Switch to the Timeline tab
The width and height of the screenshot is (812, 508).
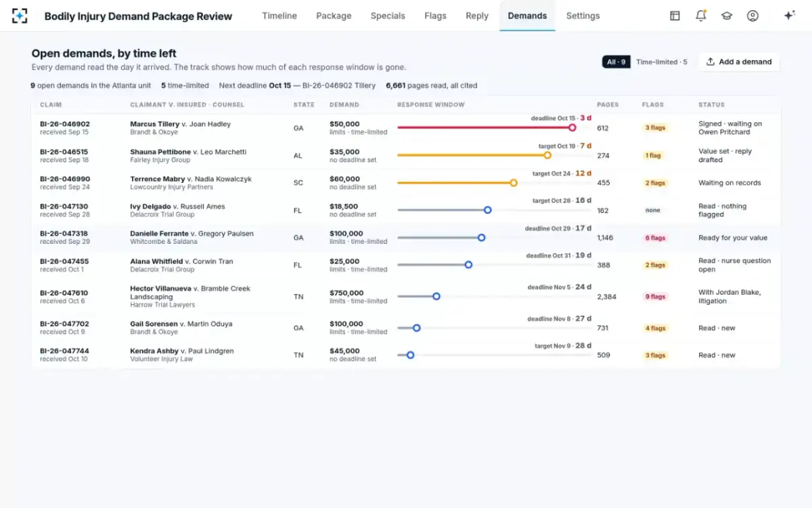(279, 16)
